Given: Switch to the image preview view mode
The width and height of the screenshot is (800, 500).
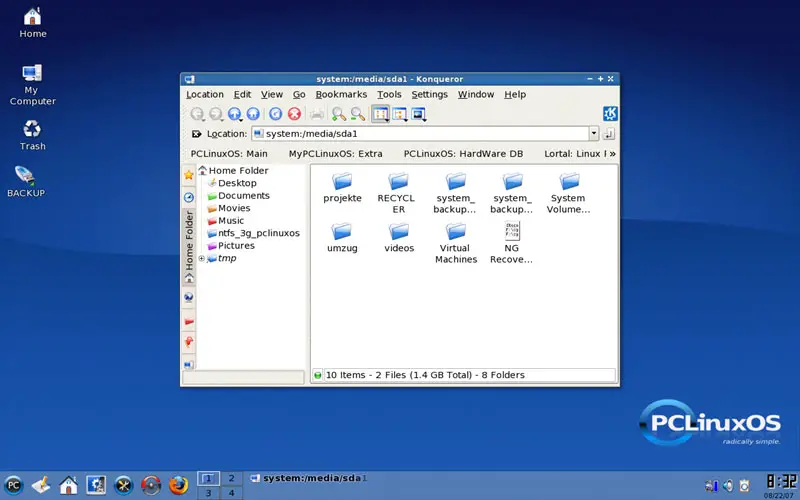Looking at the screenshot, I should coord(418,114).
